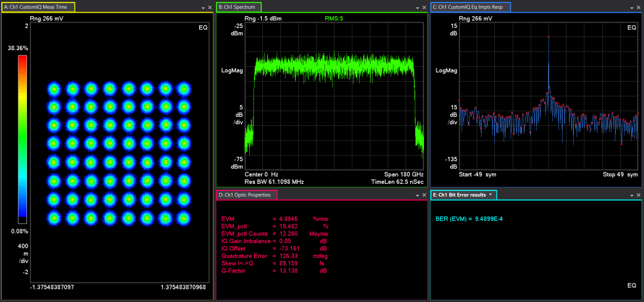The height and width of the screenshot is (302, 644).
Task: Click the -75 dBm bottom scale value
Action: point(236,163)
